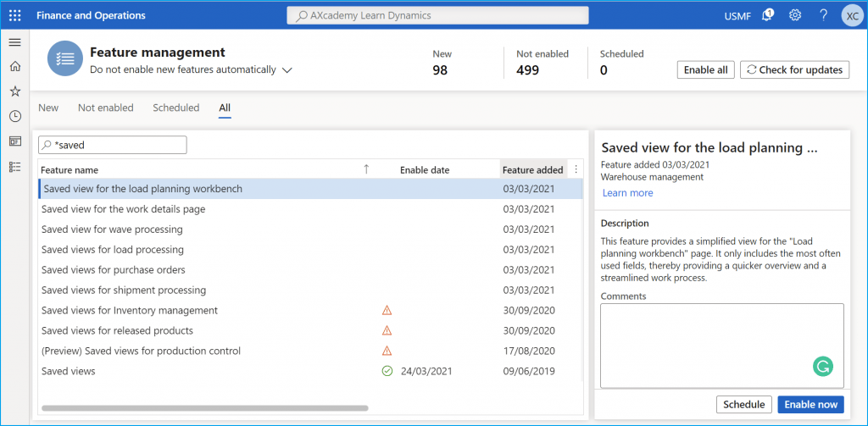Sort by Feature name column header
868x426 pixels.
coord(70,170)
